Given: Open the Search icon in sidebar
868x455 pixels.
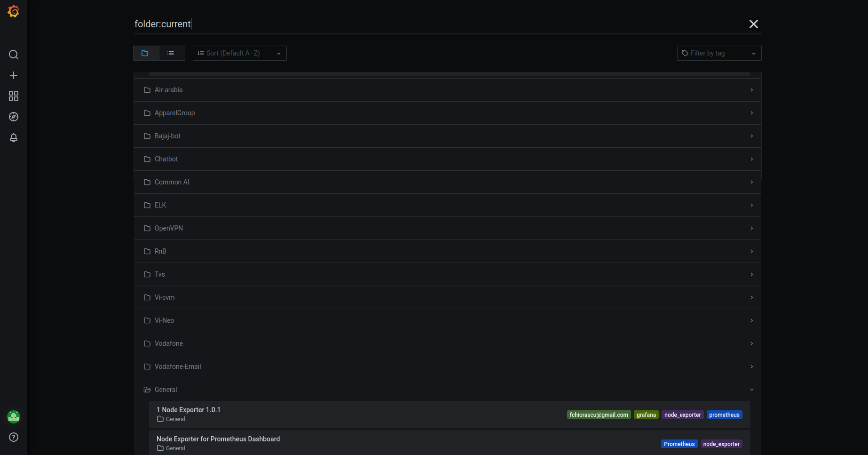Looking at the screenshot, I should click(x=13, y=54).
